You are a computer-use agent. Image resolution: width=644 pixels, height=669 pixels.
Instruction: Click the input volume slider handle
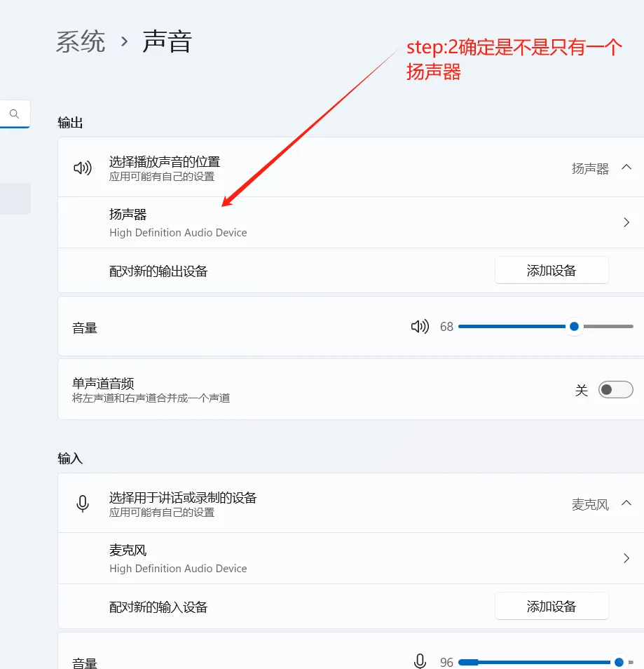[619, 661]
